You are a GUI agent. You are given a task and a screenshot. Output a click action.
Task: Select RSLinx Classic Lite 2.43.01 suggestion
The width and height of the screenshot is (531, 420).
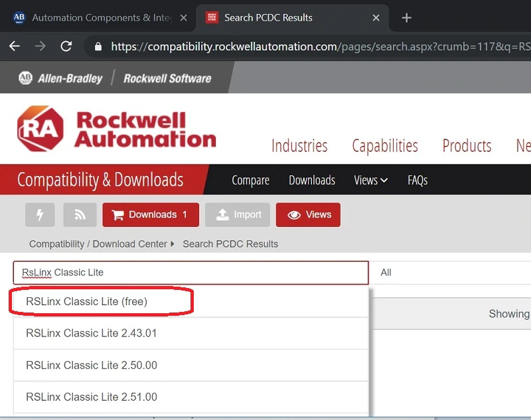(190, 333)
